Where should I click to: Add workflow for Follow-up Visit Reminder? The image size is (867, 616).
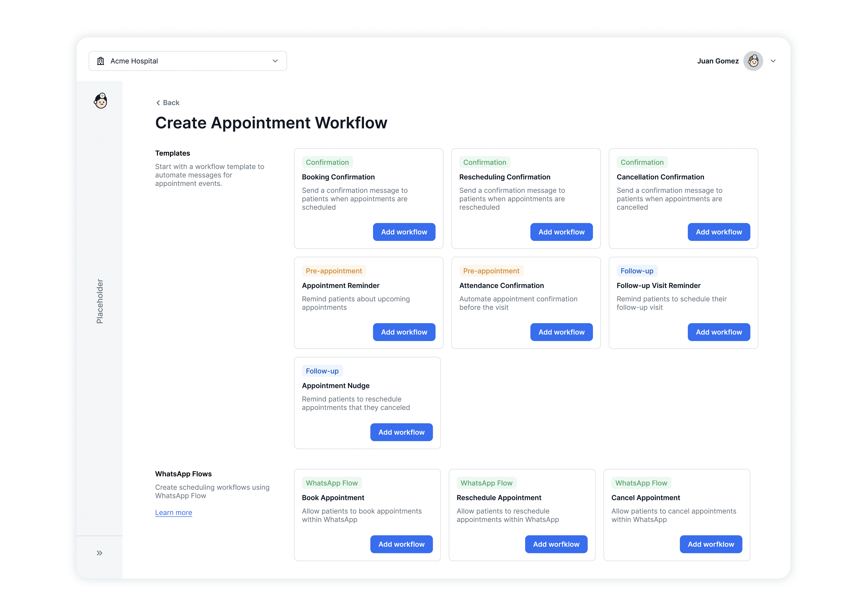coord(719,332)
